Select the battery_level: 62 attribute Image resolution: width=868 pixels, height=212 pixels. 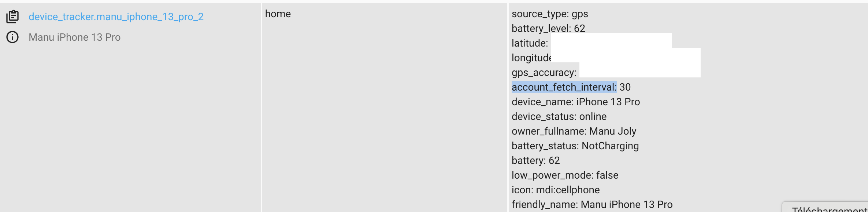(x=548, y=28)
